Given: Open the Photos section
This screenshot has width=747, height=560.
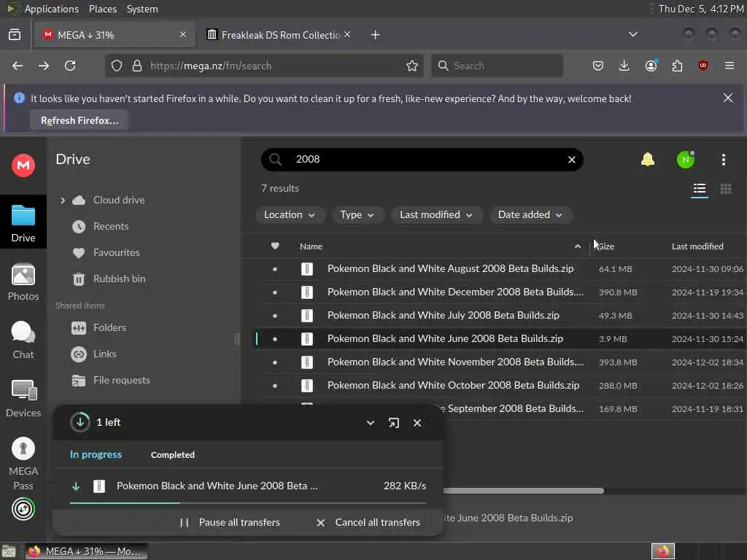Looking at the screenshot, I should pyautogui.click(x=23, y=282).
